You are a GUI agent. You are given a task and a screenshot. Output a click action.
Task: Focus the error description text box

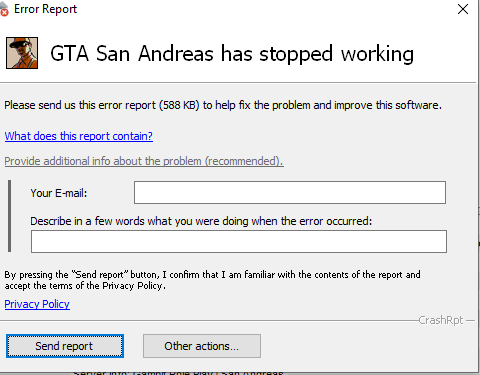coord(239,241)
